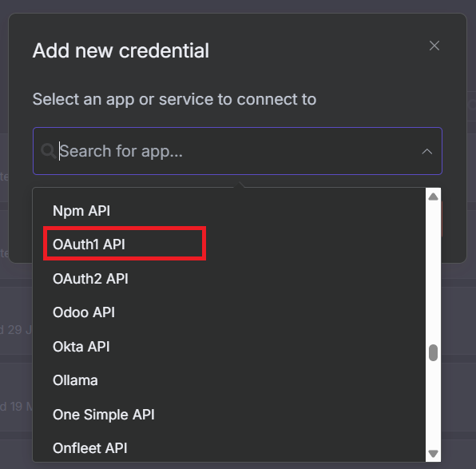Click the scrollbar down arrow
This screenshot has height=469, width=476.
click(x=433, y=454)
